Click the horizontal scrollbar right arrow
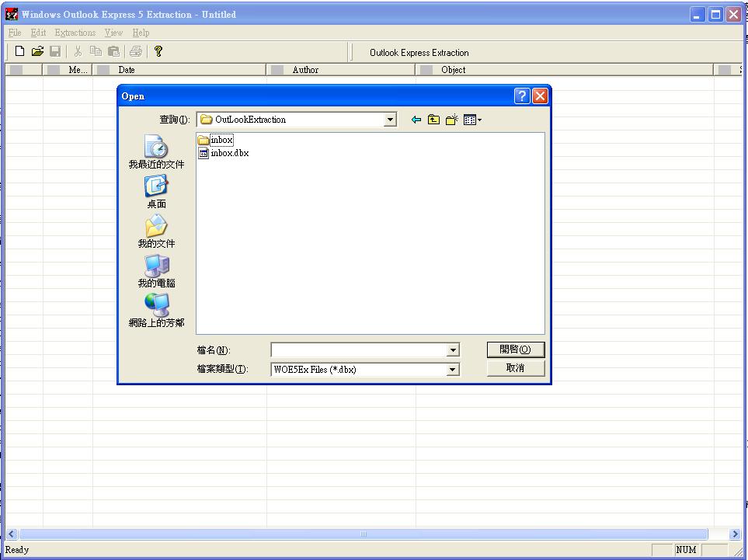 coord(735,534)
